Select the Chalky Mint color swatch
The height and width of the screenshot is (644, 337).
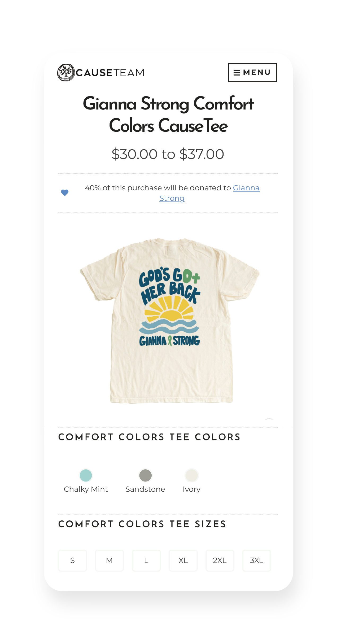click(86, 475)
